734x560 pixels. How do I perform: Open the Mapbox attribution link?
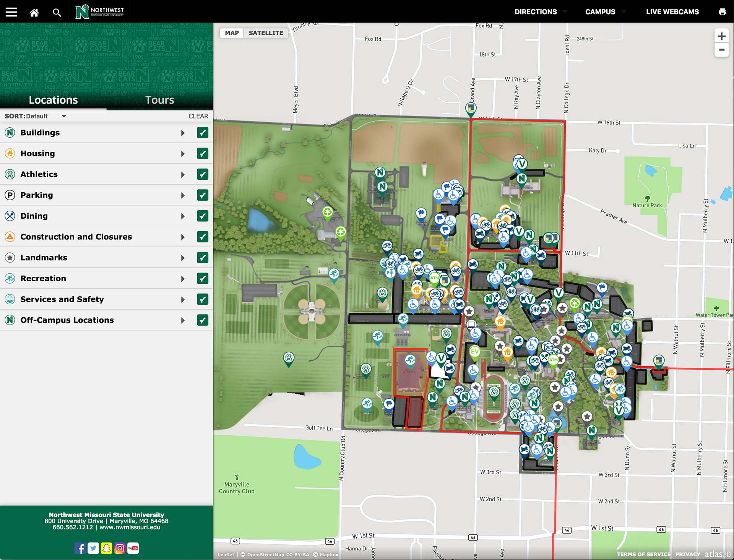click(x=329, y=555)
